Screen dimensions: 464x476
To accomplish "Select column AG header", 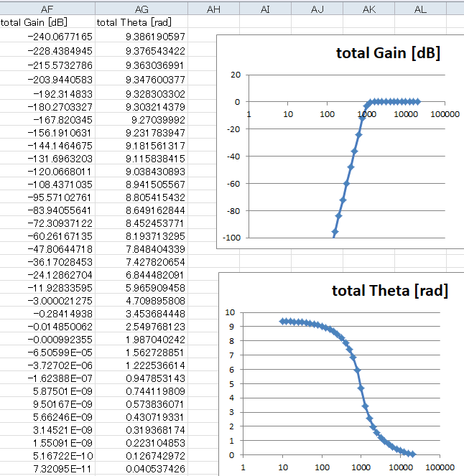I will (141, 9).
